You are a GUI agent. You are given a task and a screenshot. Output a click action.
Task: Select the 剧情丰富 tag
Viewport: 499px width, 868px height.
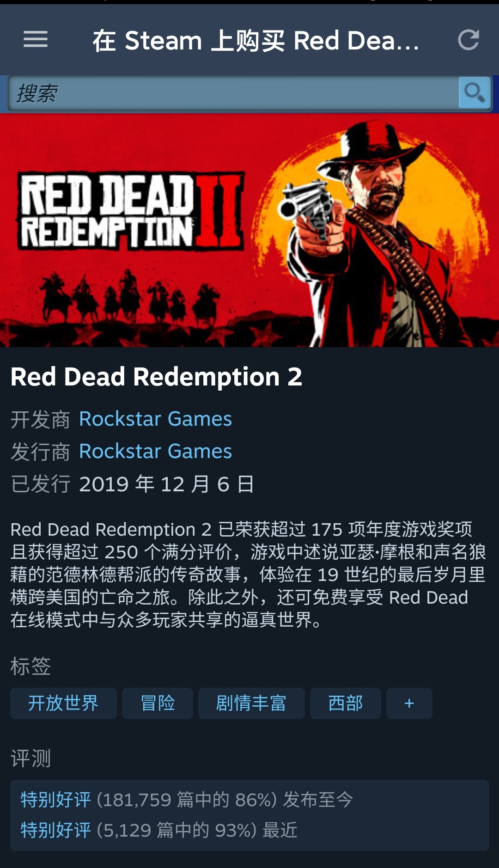pos(251,703)
